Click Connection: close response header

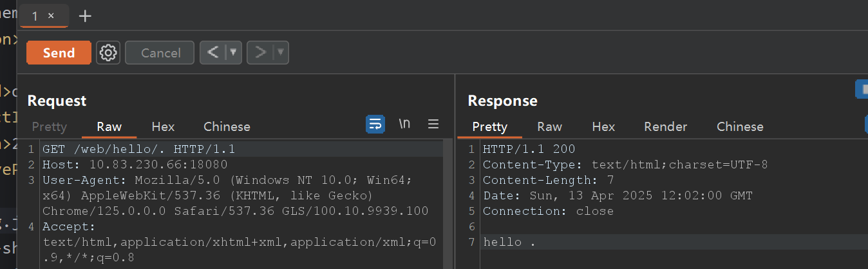click(x=548, y=211)
